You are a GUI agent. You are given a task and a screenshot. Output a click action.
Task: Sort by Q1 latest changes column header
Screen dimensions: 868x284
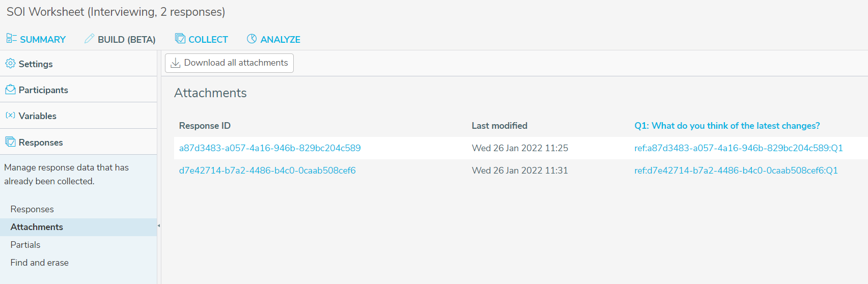coord(727,126)
